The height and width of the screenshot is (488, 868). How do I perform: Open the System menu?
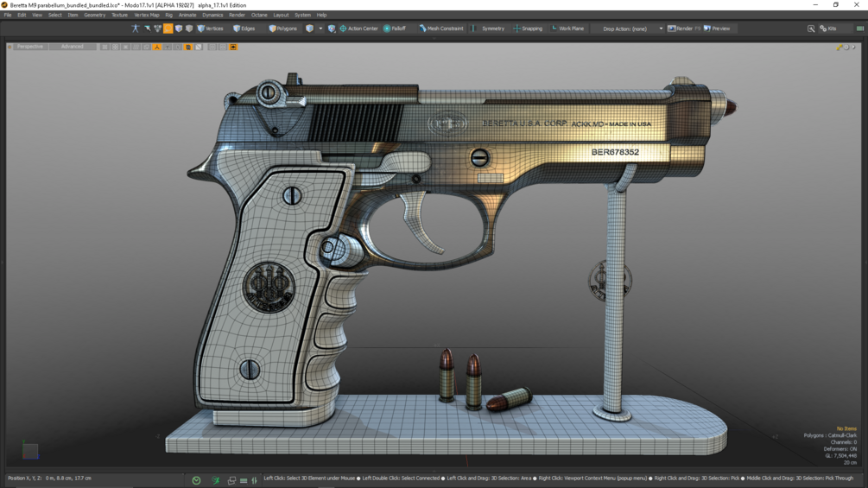coord(302,15)
